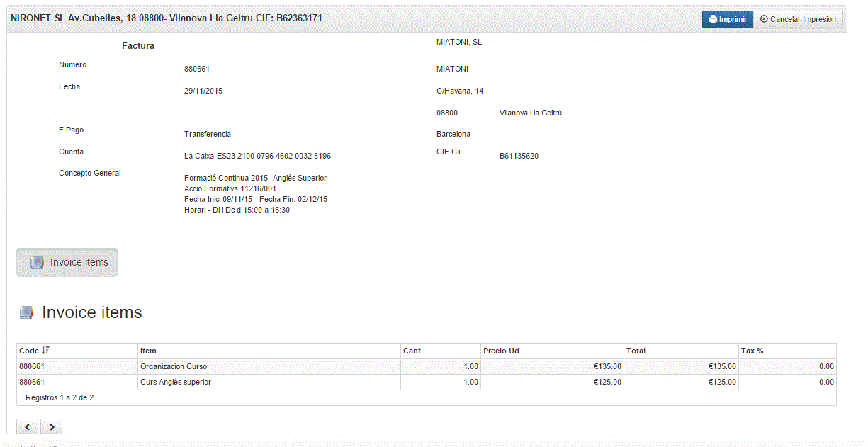The height and width of the screenshot is (447, 868).
Task: Click the Cant column header
Action: point(441,351)
